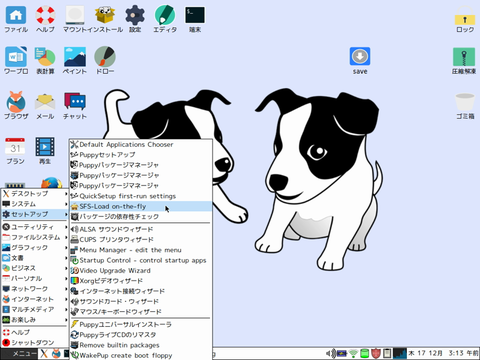The width and height of the screenshot is (480, 360).
Task: Expand the システム submenu
Action: (x=35, y=204)
